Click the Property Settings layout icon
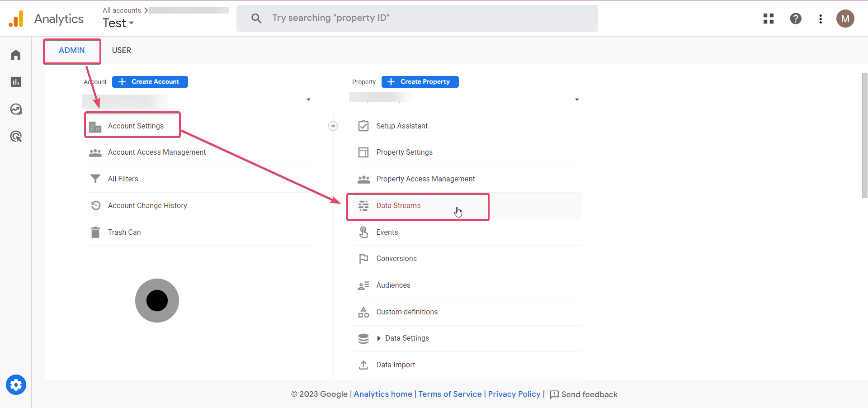 pyautogui.click(x=363, y=152)
